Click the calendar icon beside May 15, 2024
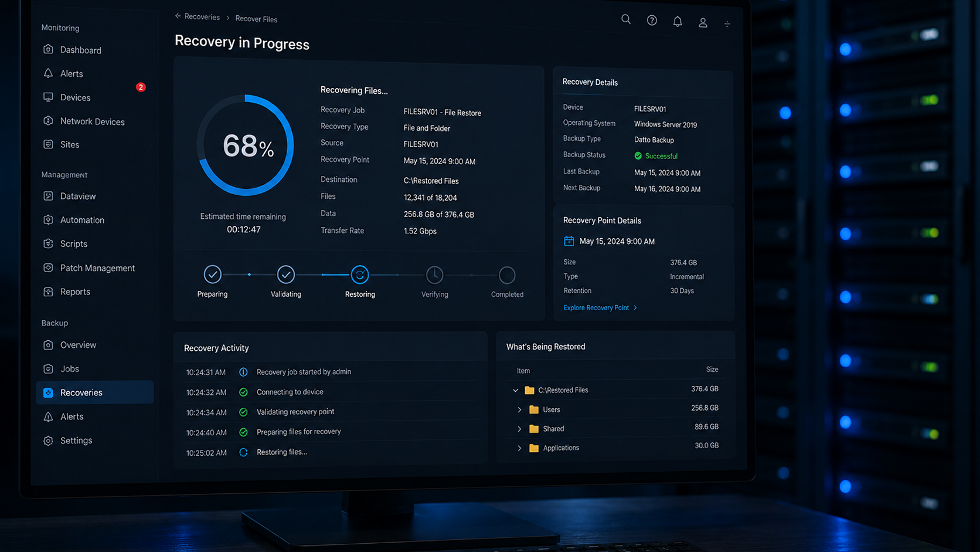Viewport: 980px width, 552px height. click(x=569, y=241)
